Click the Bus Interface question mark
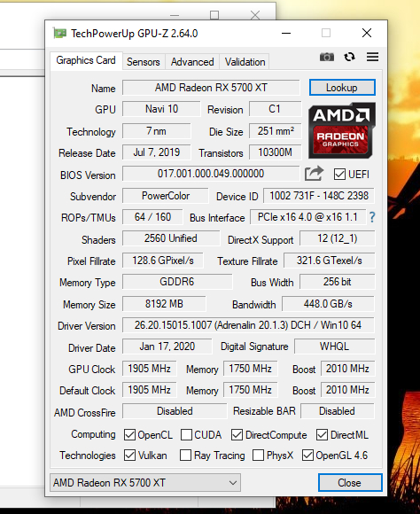 (x=372, y=217)
